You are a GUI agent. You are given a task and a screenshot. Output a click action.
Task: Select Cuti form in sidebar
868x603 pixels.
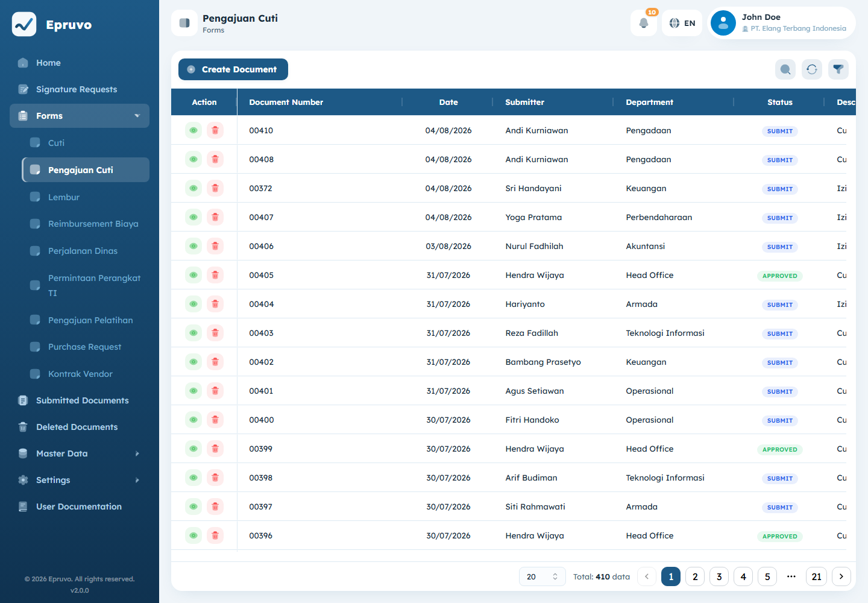click(x=86, y=143)
